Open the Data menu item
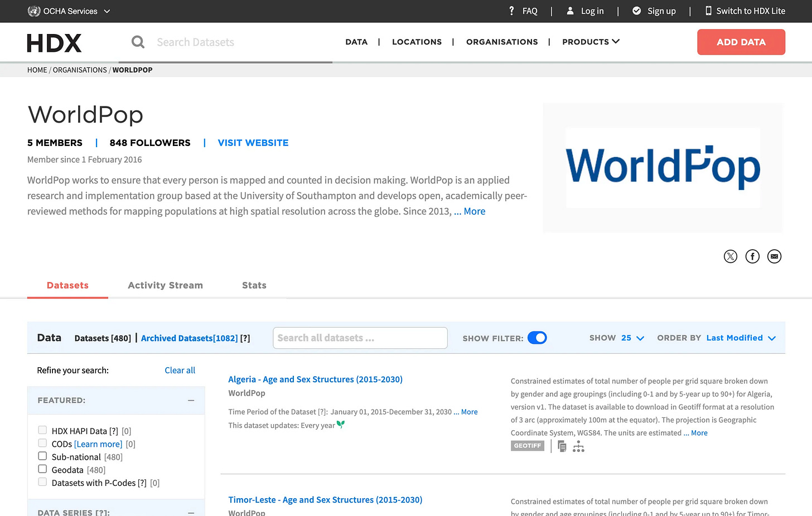This screenshot has height=516, width=812. (x=356, y=42)
